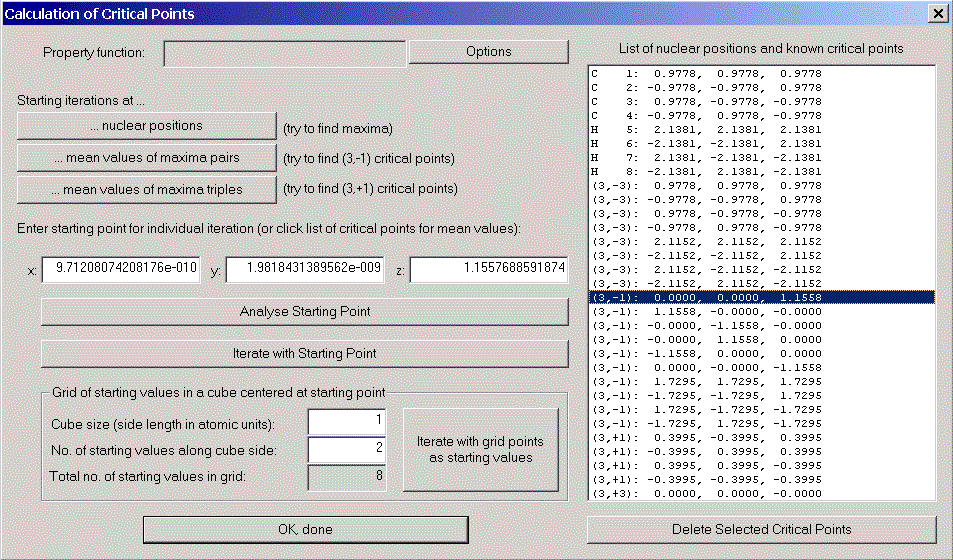
Task: Start iterations at mean values of maxima triples
Action: point(146,189)
